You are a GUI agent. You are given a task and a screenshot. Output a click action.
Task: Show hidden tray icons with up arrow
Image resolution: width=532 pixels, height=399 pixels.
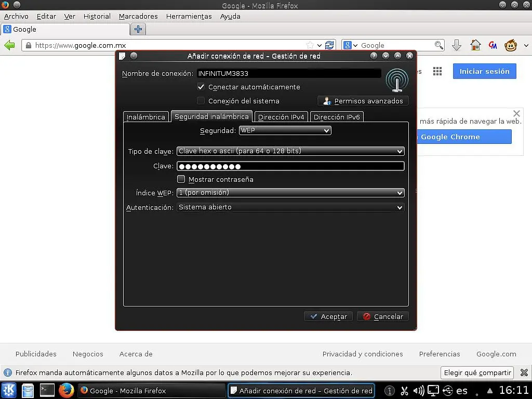pyautogui.click(x=489, y=391)
